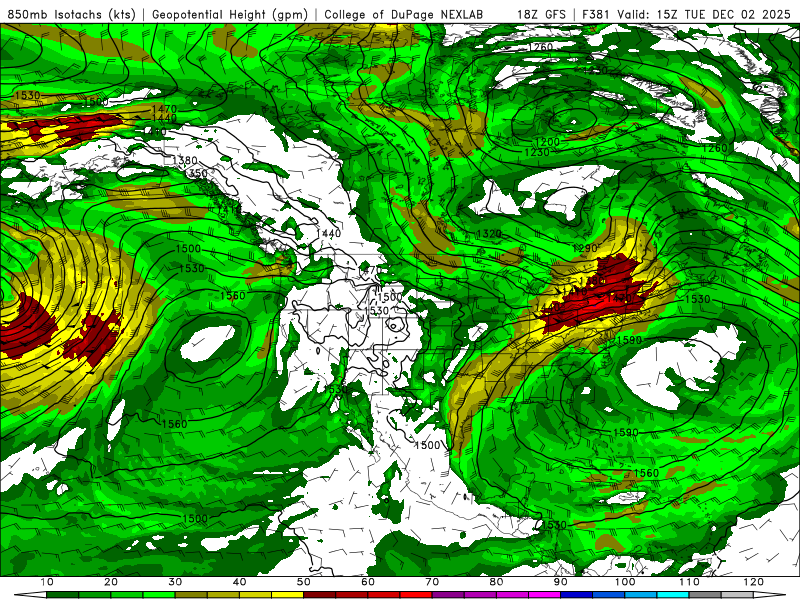Click the '10' color scale label
800x600 pixels.
[46, 582]
